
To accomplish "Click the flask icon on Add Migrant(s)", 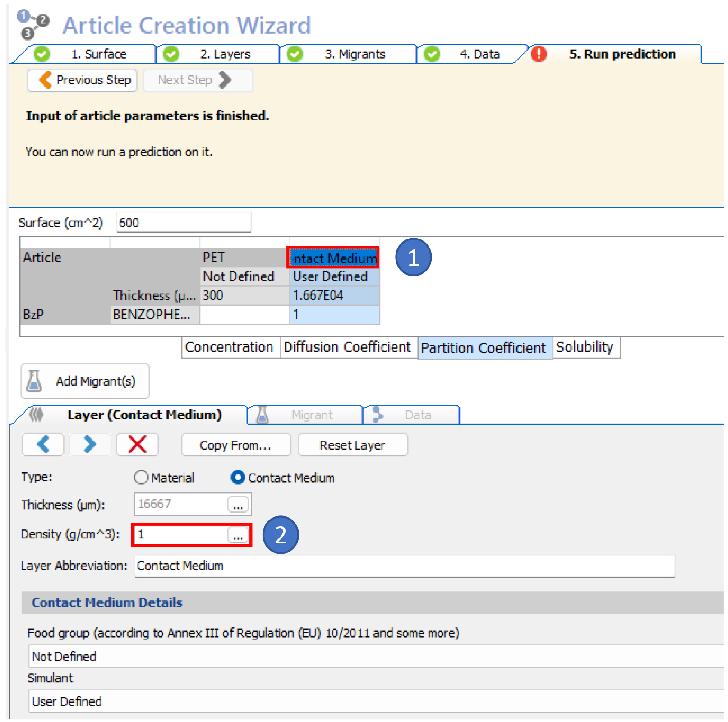I will tap(34, 381).
